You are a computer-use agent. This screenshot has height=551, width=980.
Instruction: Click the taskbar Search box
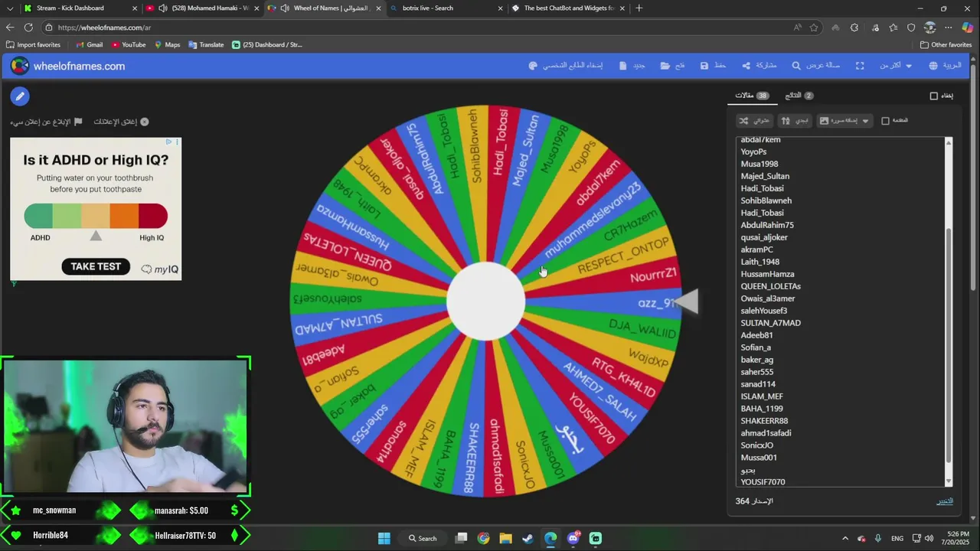423,538
